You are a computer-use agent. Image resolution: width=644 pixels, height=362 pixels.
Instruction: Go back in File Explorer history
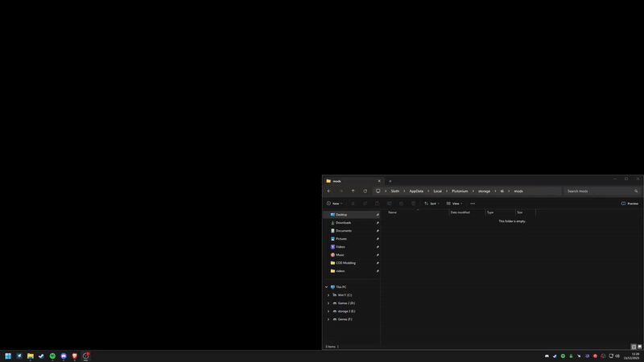[x=329, y=191]
